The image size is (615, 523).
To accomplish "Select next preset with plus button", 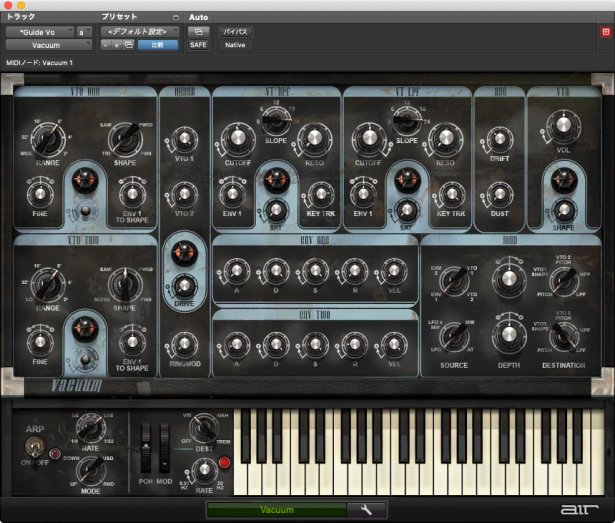I will [x=116, y=45].
